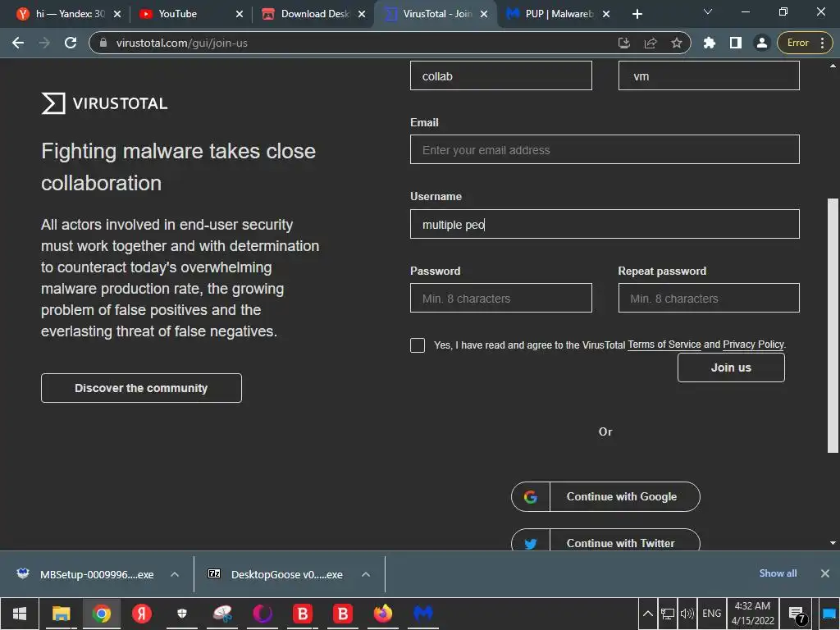Click Discover the community button

coord(141,388)
